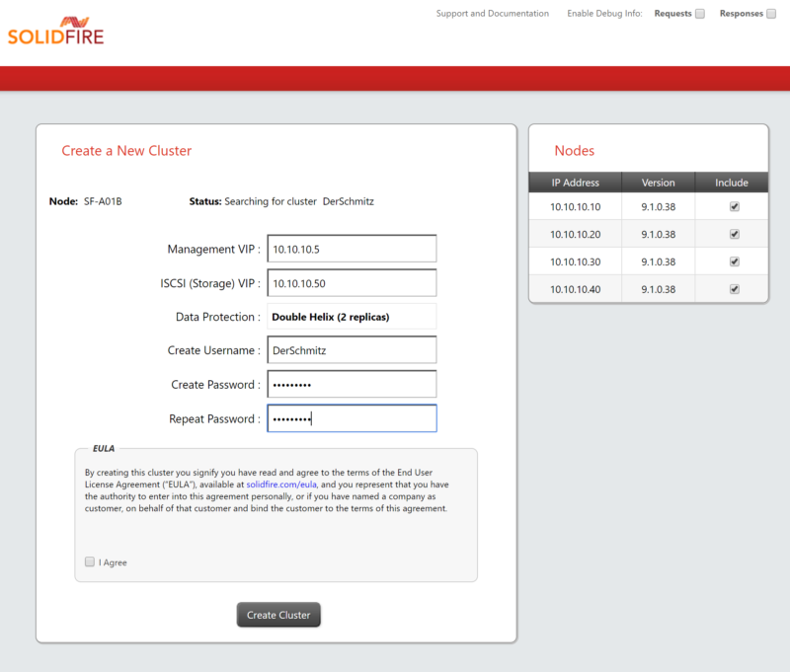This screenshot has height=672, width=790.
Task: Uncheck Include for node 10.10.10.30
Action: [x=733, y=261]
